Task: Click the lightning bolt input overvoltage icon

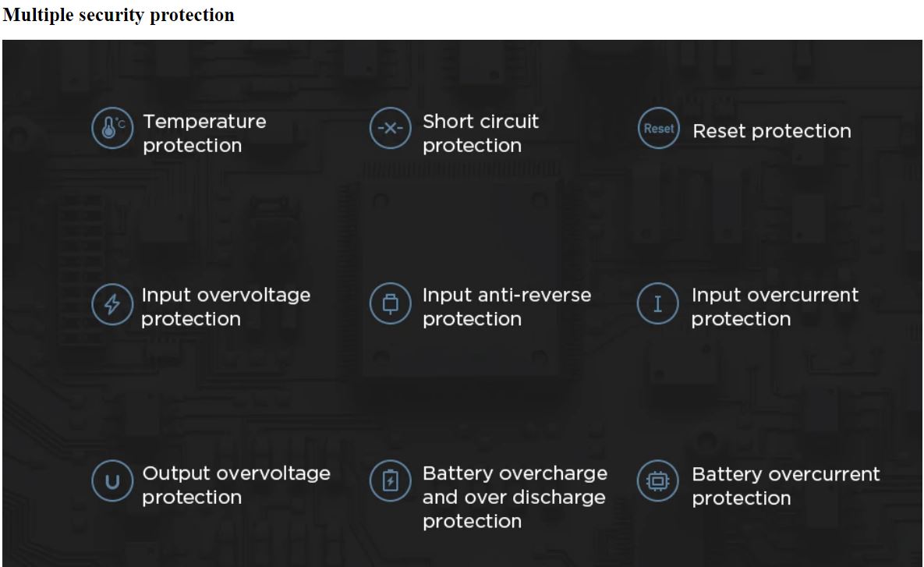Action: pos(112,304)
